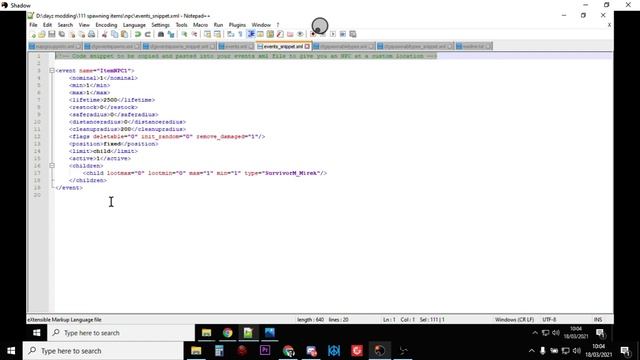Open the File menu
The height and width of the screenshot is (360, 640).
point(33,25)
